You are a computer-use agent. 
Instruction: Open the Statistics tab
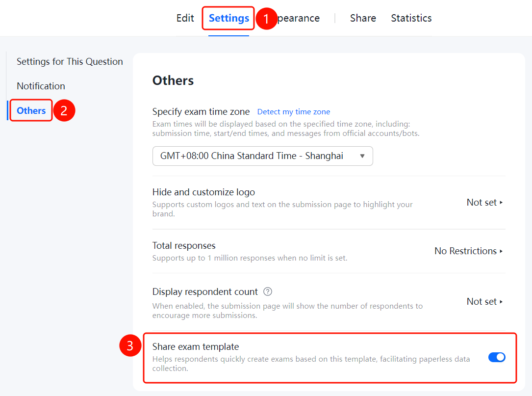point(411,18)
